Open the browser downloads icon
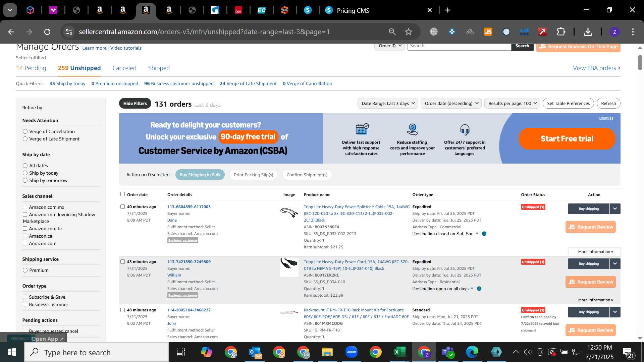This screenshot has height=362, width=644. pos(588,32)
